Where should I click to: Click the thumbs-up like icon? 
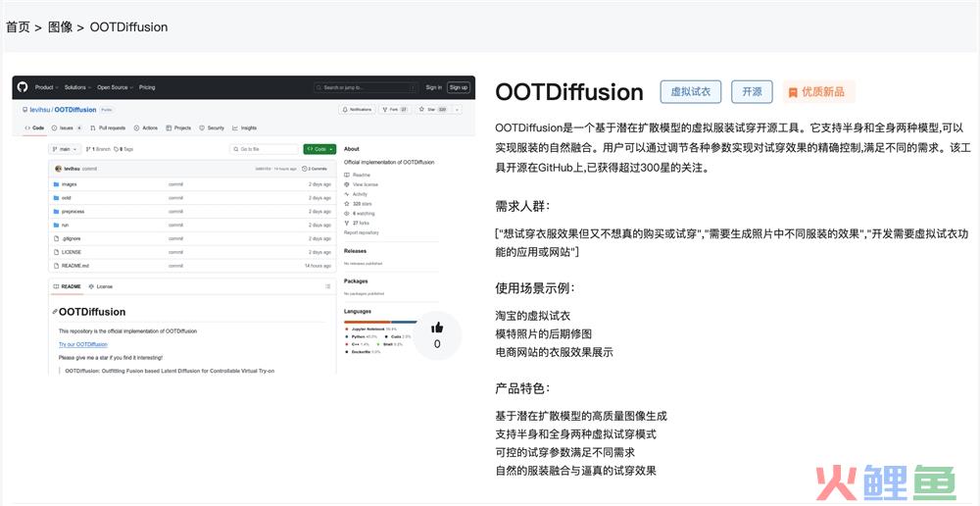pyautogui.click(x=437, y=328)
